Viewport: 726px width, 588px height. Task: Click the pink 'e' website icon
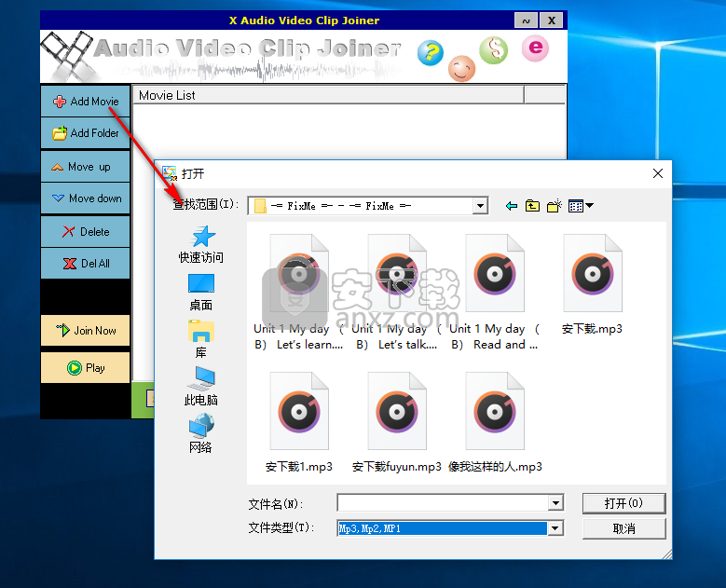(x=535, y=48)
